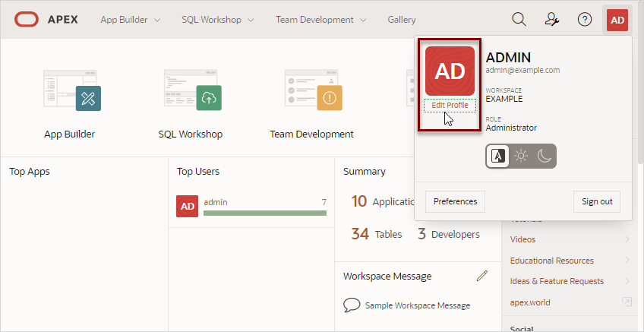Viewport: 644px width, 332px height.
Task: Click the speech bubble message icon
Action: click(x=352, y=305)
